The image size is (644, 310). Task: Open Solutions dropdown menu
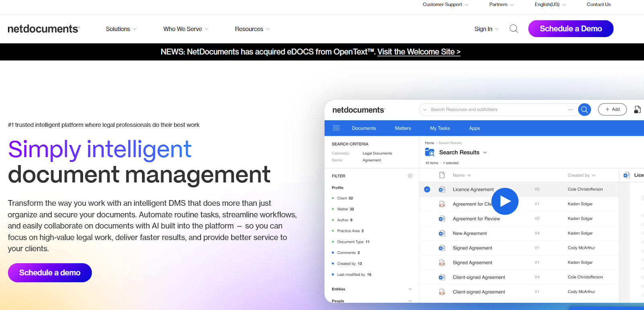tap(121, 29)
